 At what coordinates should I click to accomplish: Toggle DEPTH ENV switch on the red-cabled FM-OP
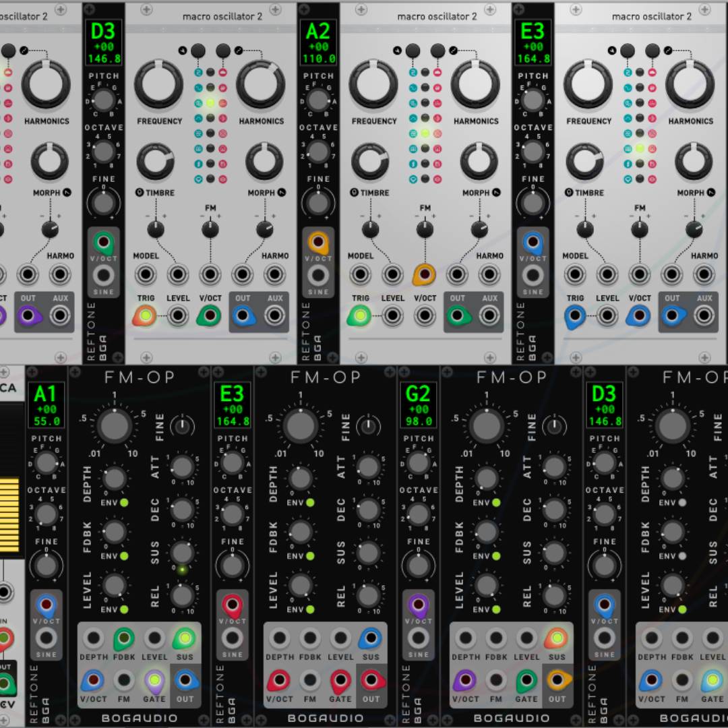(310, 502)
